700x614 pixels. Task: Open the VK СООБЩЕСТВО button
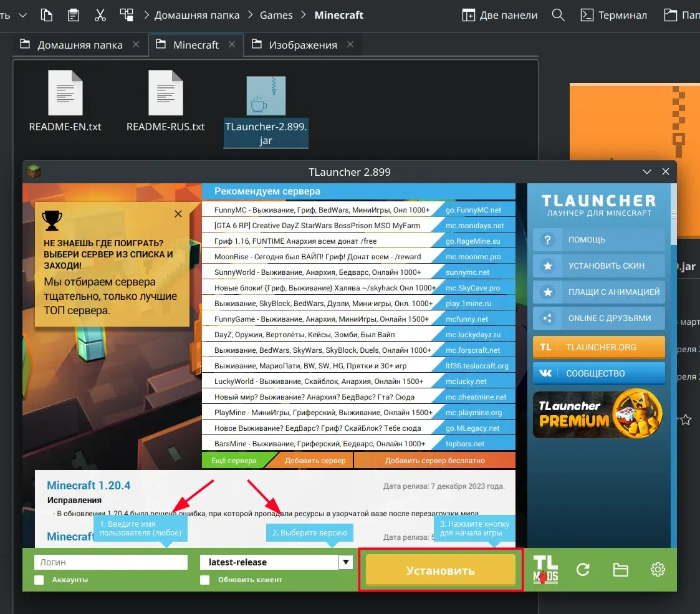598,373
